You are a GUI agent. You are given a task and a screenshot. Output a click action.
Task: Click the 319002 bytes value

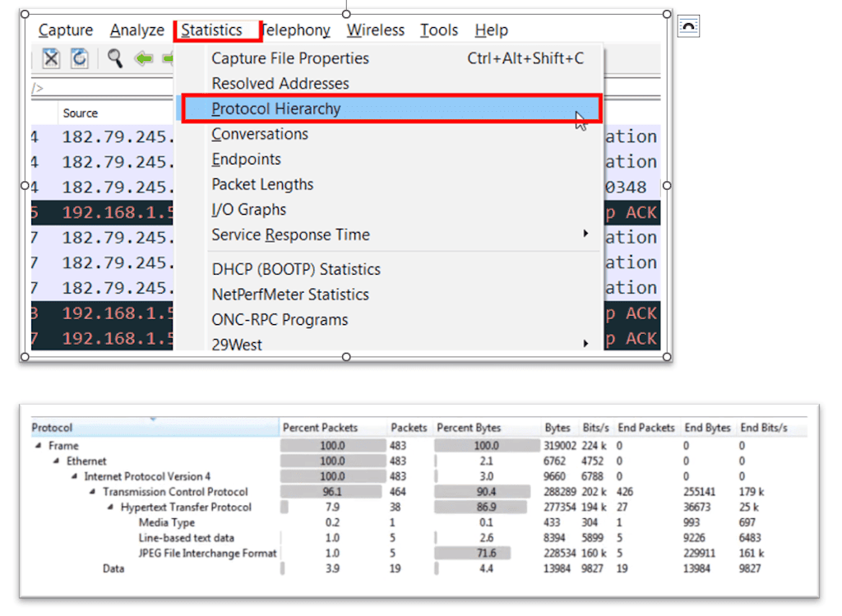[x=559, y=446]
